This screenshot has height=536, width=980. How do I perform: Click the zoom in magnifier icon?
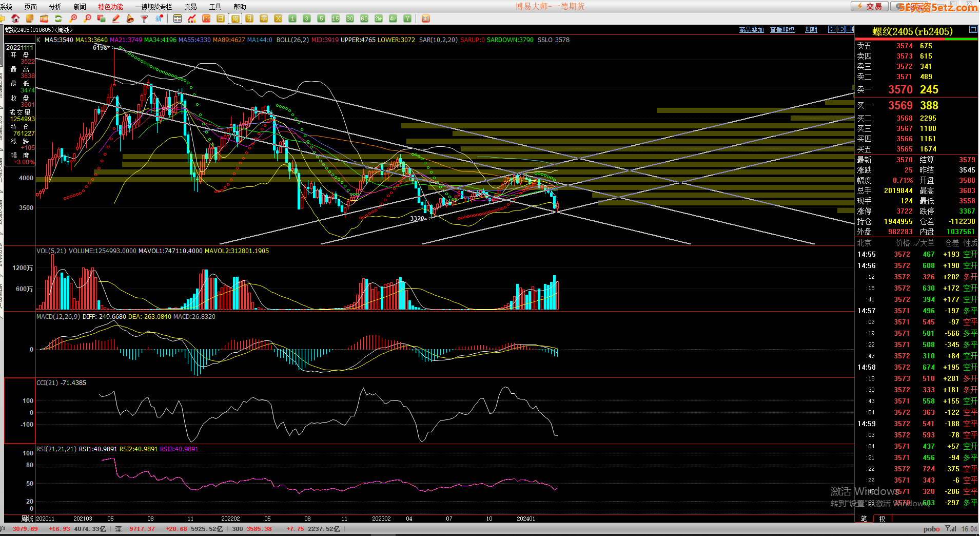coord(73,18)
